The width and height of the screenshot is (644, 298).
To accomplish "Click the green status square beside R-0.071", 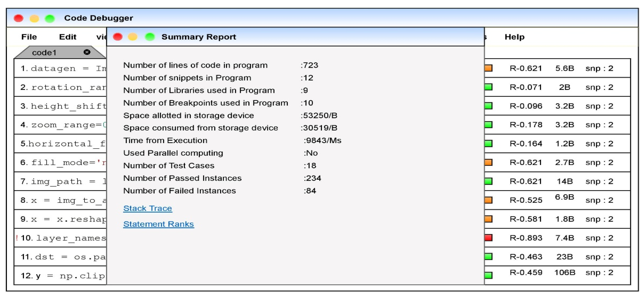I will (x=488, y=87).
